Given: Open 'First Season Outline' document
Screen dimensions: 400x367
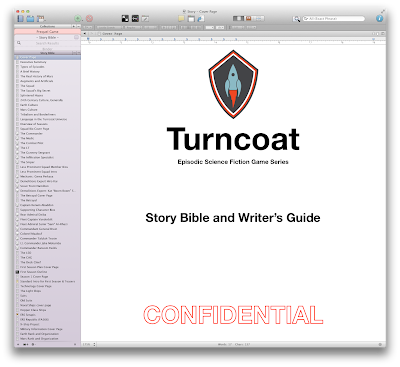Looking at the screenshot, I should pyautogui.click(x=33, y=272).
